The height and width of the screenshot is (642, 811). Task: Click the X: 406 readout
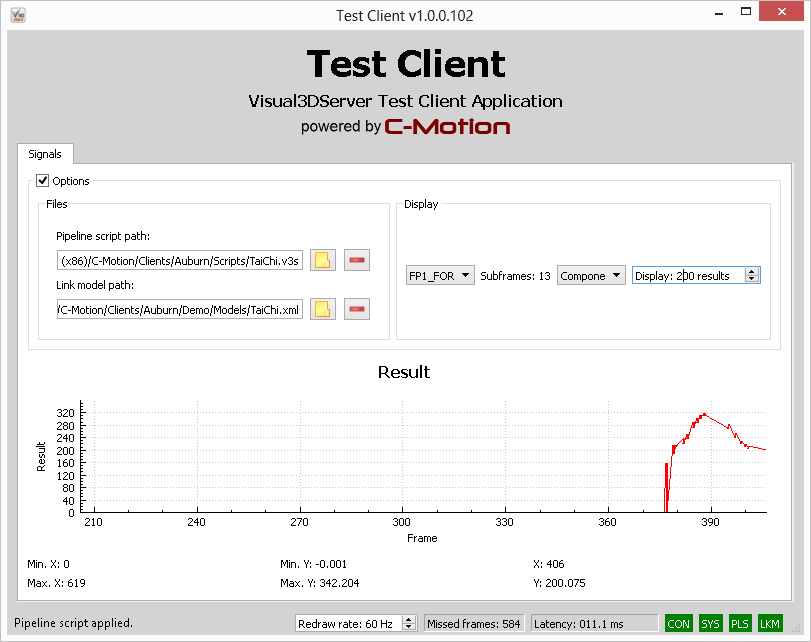pyautogui.click(x=549, y=564)
